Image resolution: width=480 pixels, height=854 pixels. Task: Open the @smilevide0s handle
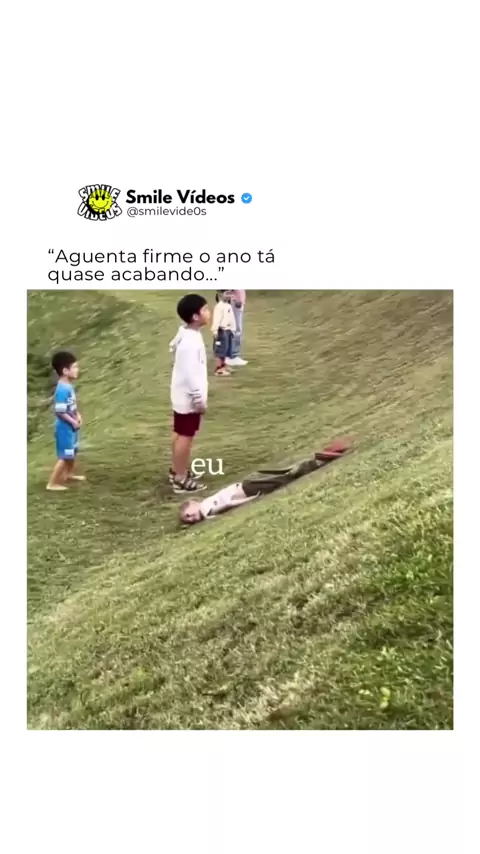[166, 212]
